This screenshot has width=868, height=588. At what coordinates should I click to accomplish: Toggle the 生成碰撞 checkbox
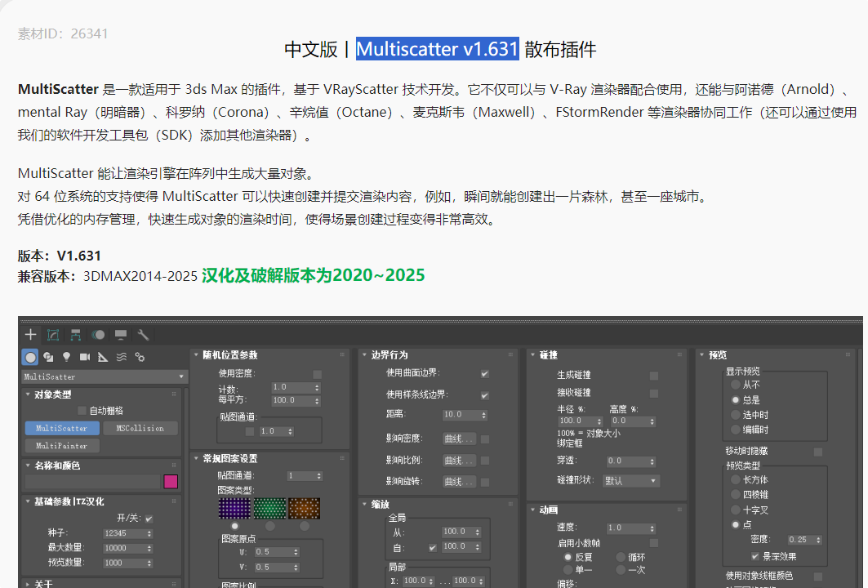coord(654,376)
